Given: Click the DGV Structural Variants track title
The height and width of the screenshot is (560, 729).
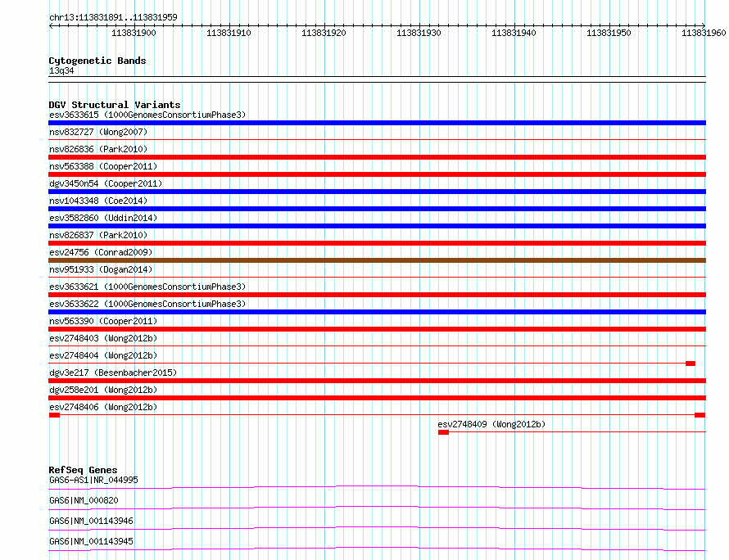Looking at the screenshot, I should pos(115,105).
